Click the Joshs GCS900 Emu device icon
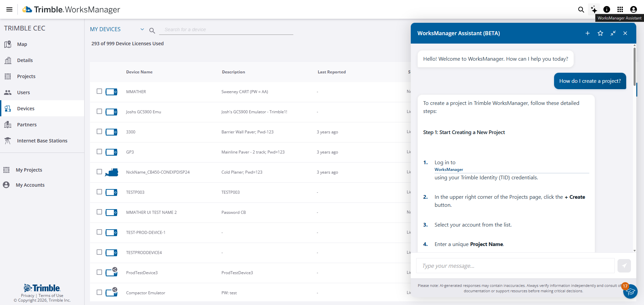 (111, 112)
